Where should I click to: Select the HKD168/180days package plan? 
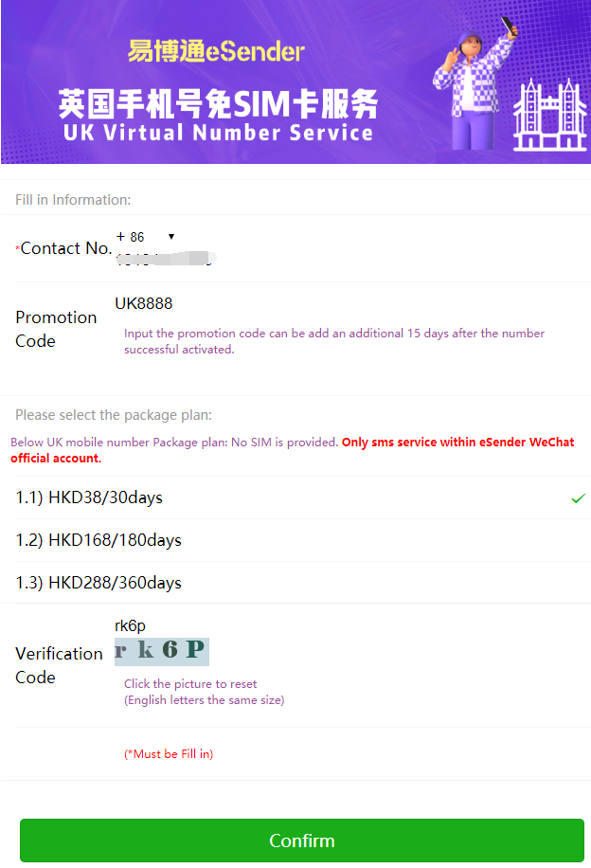[302, 540]
